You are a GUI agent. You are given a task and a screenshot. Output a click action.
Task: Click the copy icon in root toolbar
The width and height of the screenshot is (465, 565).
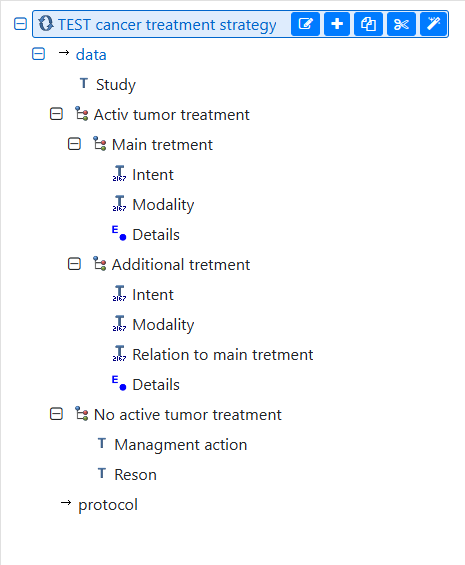[x=368, y=24]
